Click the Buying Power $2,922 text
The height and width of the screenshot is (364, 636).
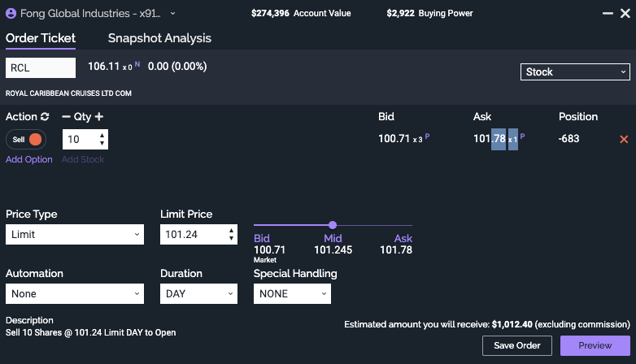[x=429, y=13]
